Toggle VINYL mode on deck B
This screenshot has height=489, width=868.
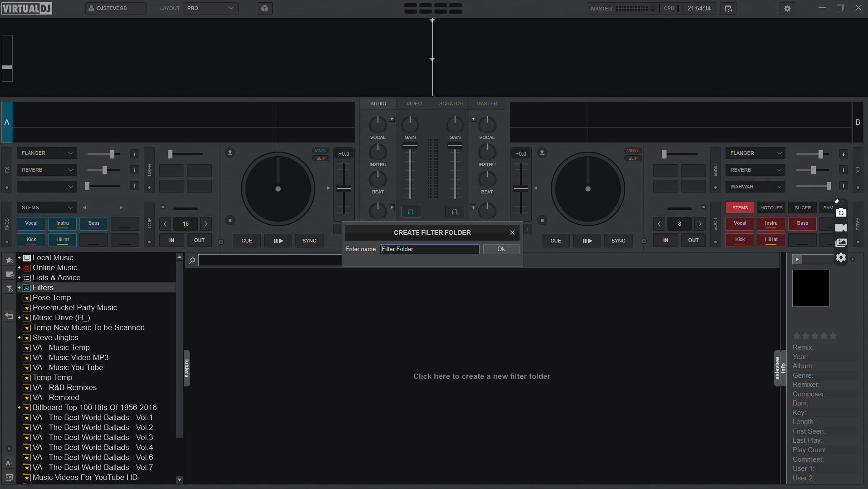633,151
